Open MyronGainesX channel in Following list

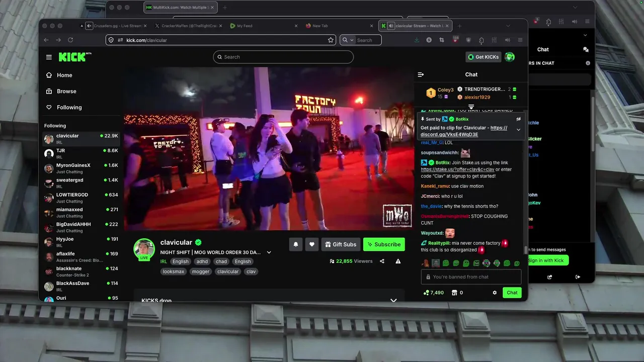coord(80,168)
